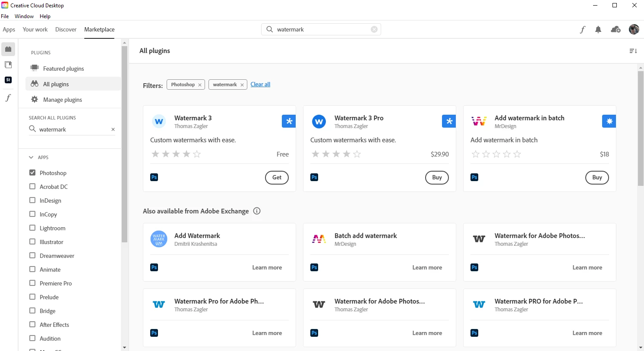Check the Prelude filter
The image size is (644, 351).
tap(32, 297)
